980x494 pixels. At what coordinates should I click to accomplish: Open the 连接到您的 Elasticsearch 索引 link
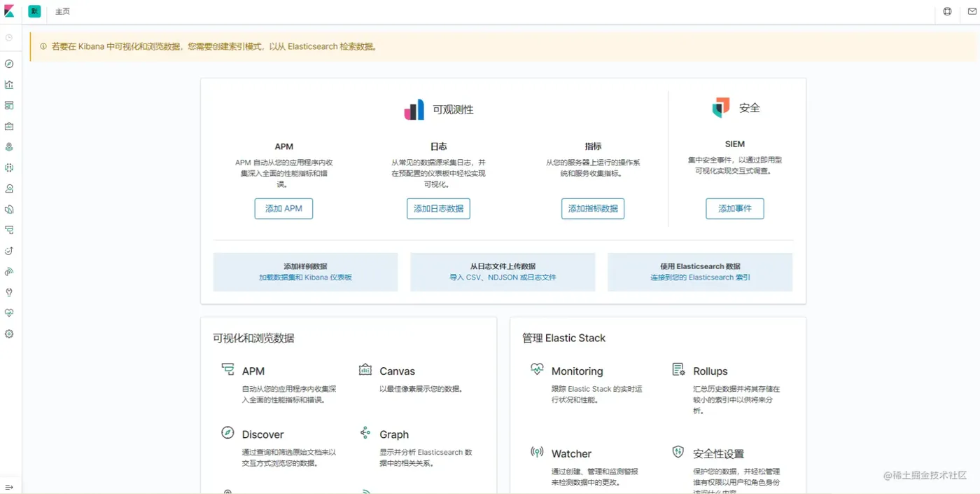tap(699, 277)
